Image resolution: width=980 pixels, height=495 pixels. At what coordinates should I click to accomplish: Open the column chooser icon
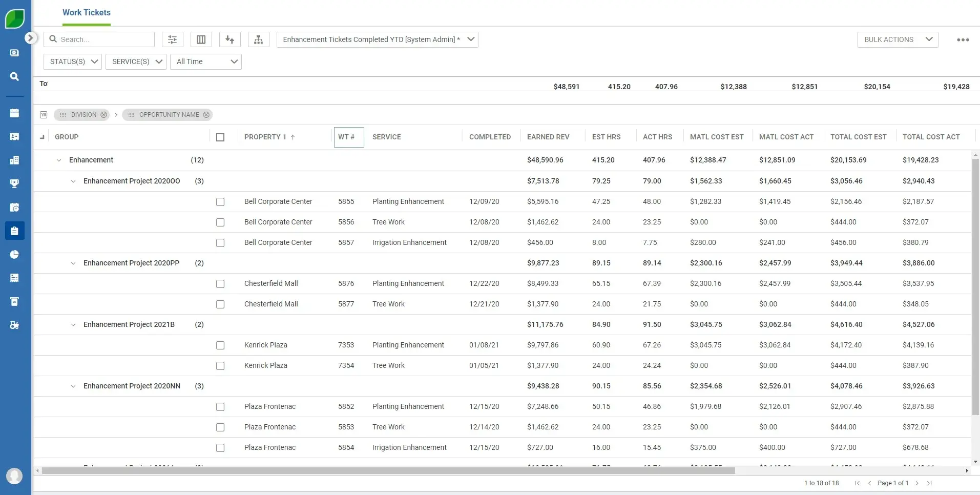click(x=201, y=39)
